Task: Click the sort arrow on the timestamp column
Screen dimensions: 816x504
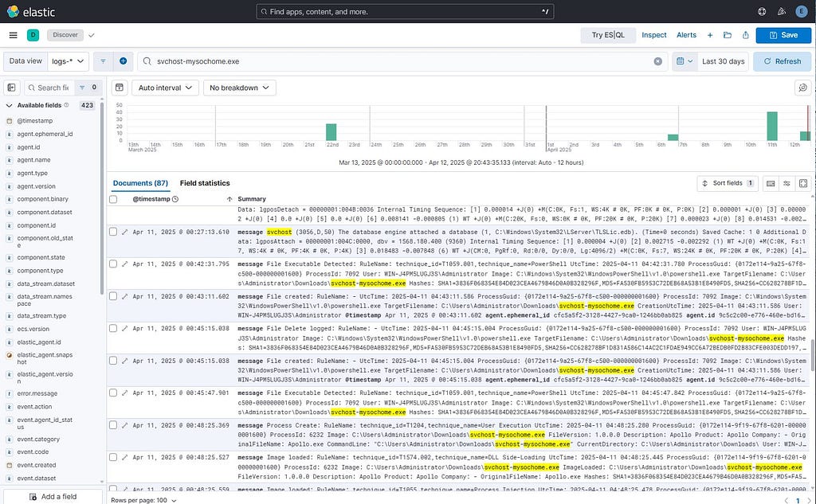Action: point(229,199)
